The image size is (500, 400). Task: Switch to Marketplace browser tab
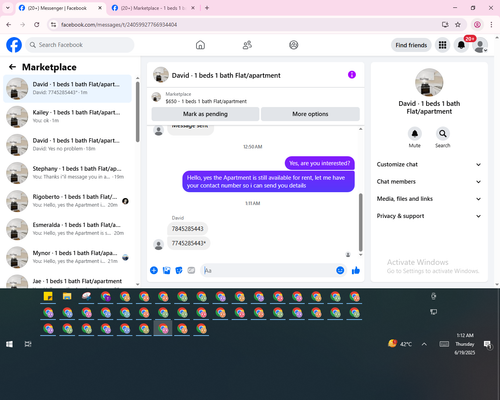pyautogui.click(x=152, y=8)
